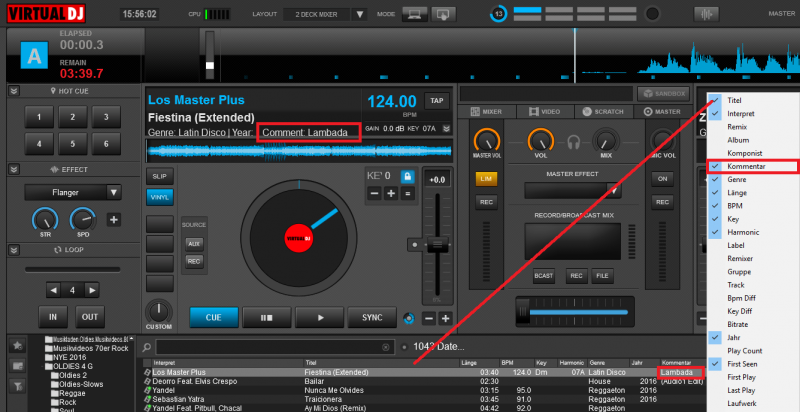The height and width of the screenshot is (412, 800).
Task: Click the pause/stop transport button
Action: 267,317
